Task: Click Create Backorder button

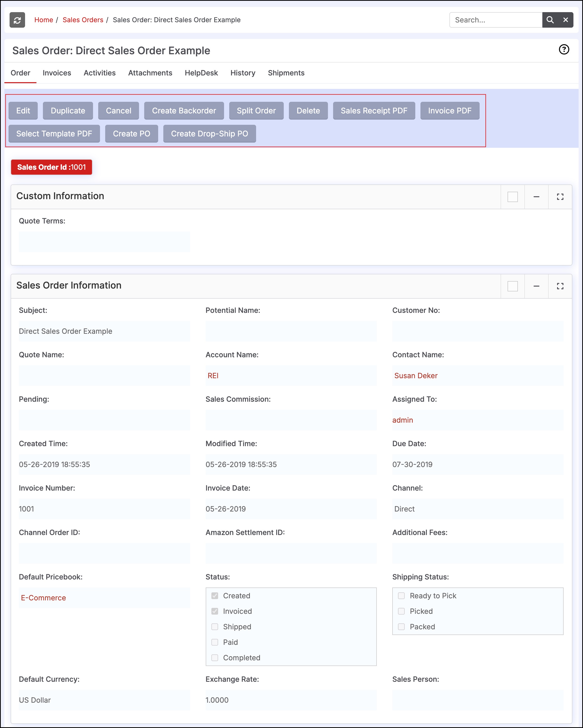Action: point(184,111)
